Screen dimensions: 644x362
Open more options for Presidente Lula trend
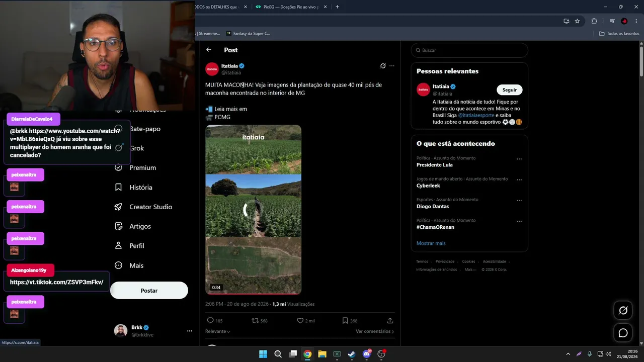pyautogui.click(x=519, y=159)
